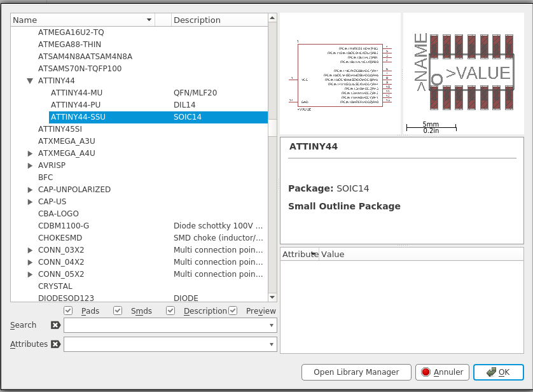This screenshot has height=392, width=533.
Task: Expand the CONN_05X2 node
Action: click(x=30, y=274)
